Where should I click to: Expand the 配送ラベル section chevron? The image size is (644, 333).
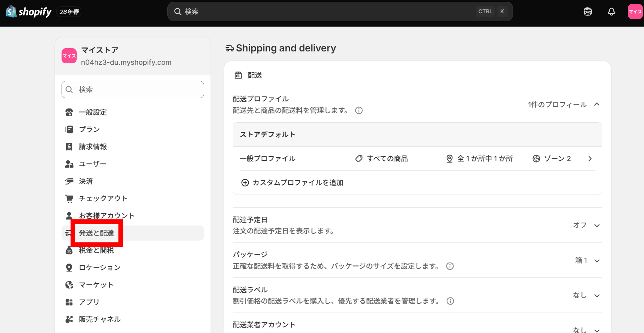597,296
